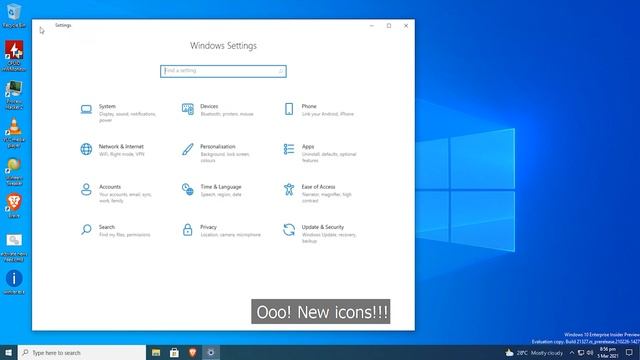Screen dimensions: 640x360
Task: Click the Update & Security label
Action: pos(322,227)
